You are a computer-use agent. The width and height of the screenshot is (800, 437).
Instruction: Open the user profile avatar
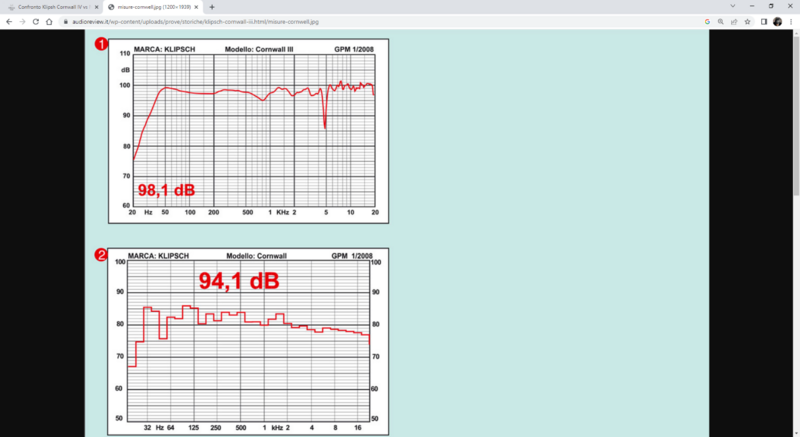[778, 22]
